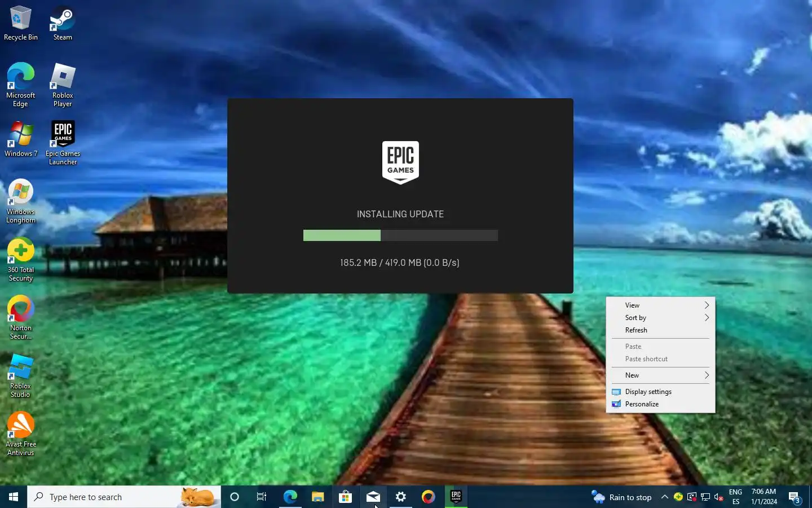Open Cortana from the taskbar circle icon
The height and width of the screenshot is (508, 812).
pyautogui.click(x=235, y=497)
